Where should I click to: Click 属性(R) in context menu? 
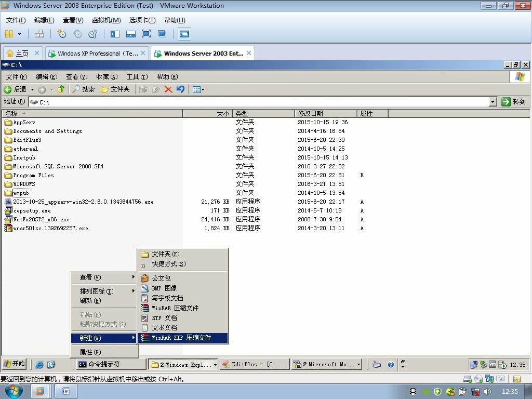tap(104, 352)
